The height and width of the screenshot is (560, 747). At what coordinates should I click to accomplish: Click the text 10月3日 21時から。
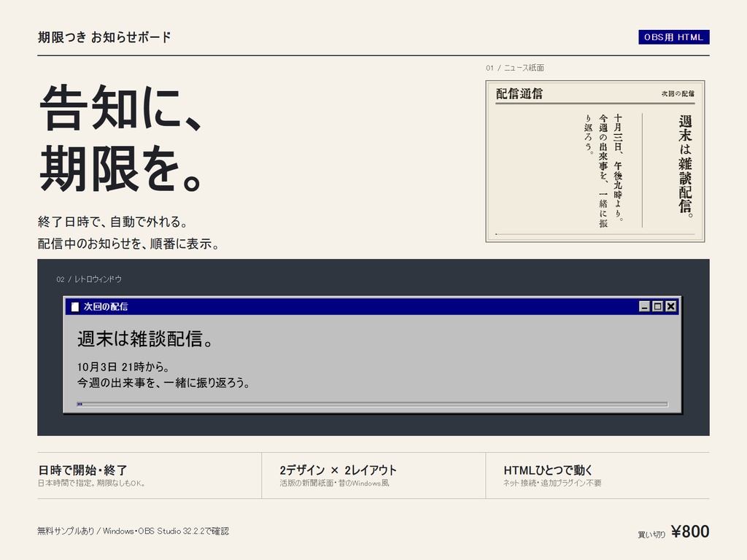(x=123, y=367)
